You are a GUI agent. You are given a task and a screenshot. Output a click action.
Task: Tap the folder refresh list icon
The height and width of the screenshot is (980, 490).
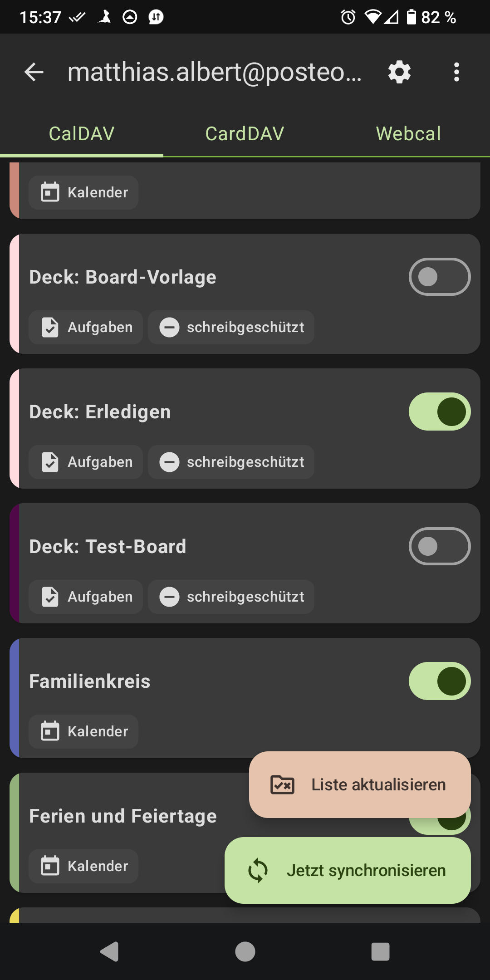282,785
